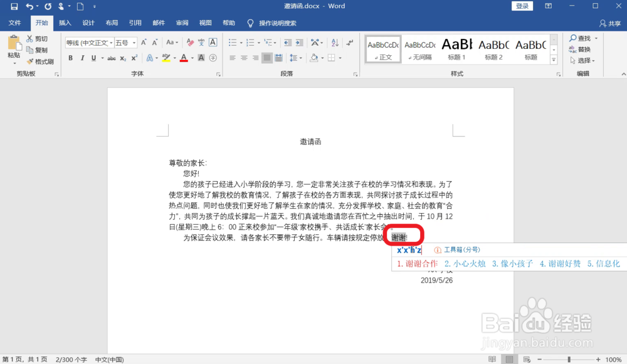Toggle justified alignment

point(266,58)
